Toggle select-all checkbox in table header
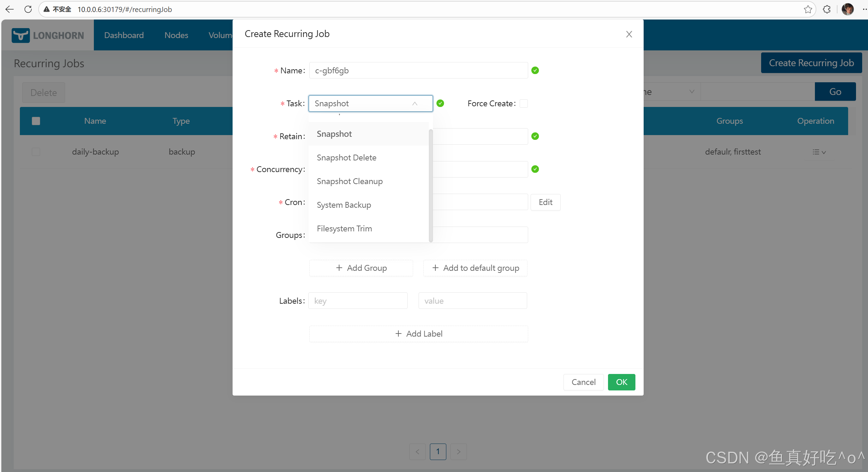This screenshot has height=472, width=868. [x=36, y=121]
